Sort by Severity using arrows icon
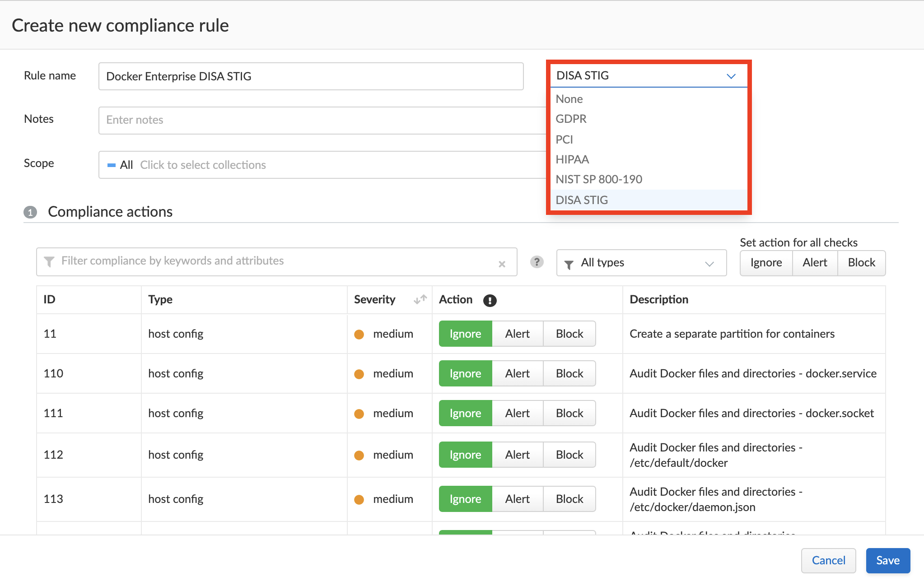Viewport: 924px width, 586px height. 420,300
